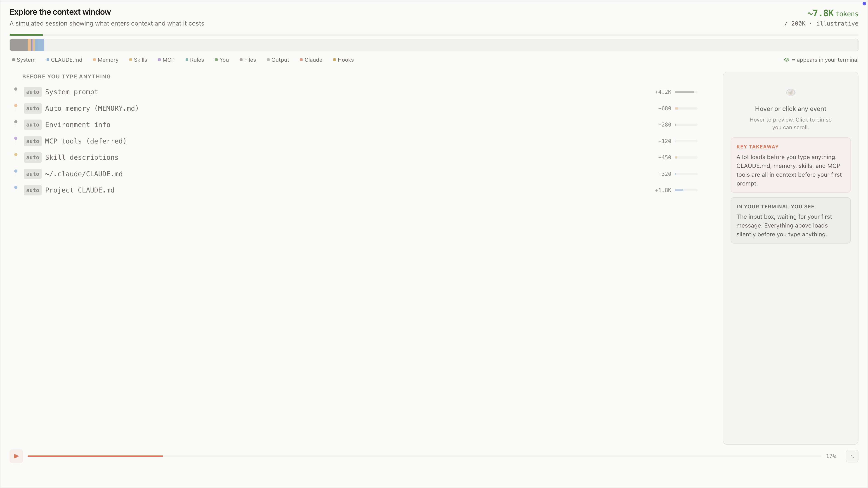Click the 17% playback percentage label
The image size is (868, 488).
coord(831,456)
